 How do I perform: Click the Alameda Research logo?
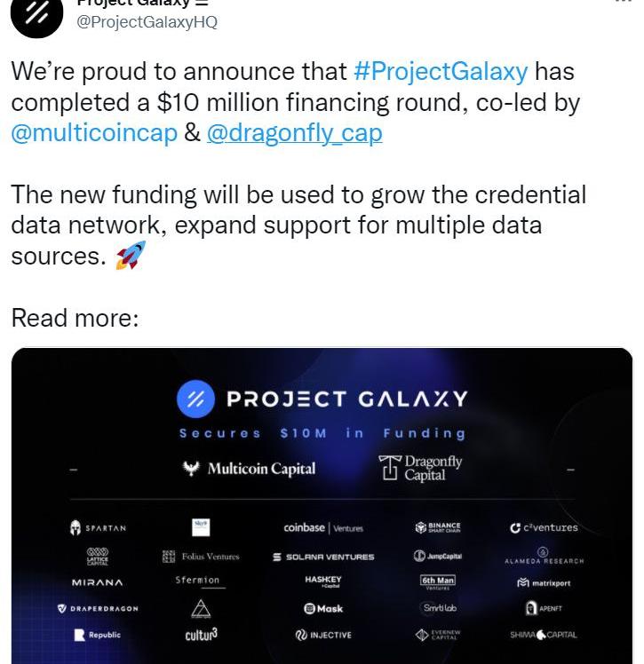tap(544, 556)
